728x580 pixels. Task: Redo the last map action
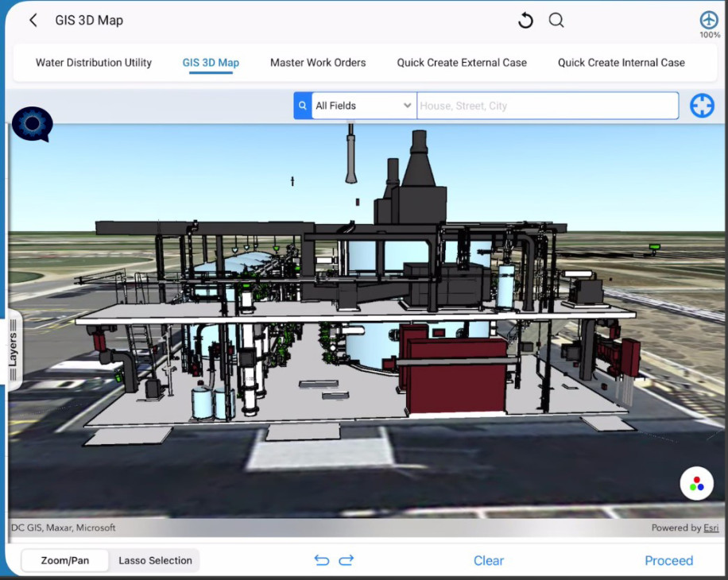tap(347, 560)
